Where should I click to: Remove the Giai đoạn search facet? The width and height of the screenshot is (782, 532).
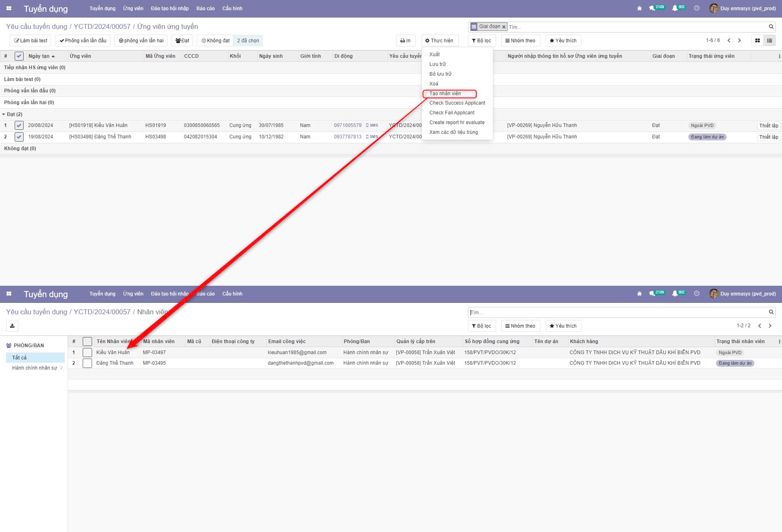point(504,27)
